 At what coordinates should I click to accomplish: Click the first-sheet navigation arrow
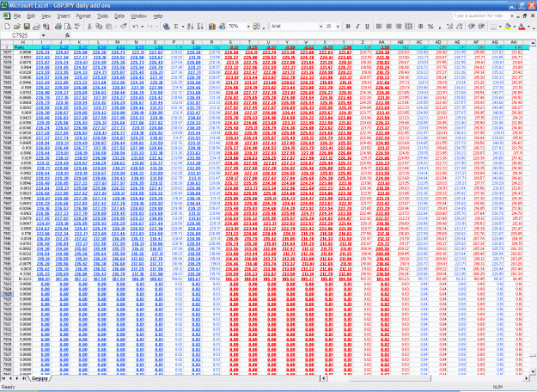(3, 378)
